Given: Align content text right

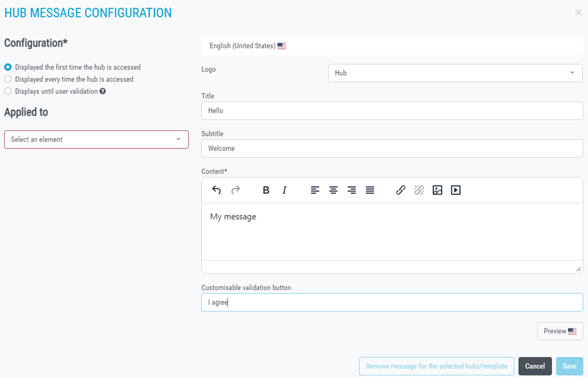Looking at the screenshot, I should click(x=352, y=190).
